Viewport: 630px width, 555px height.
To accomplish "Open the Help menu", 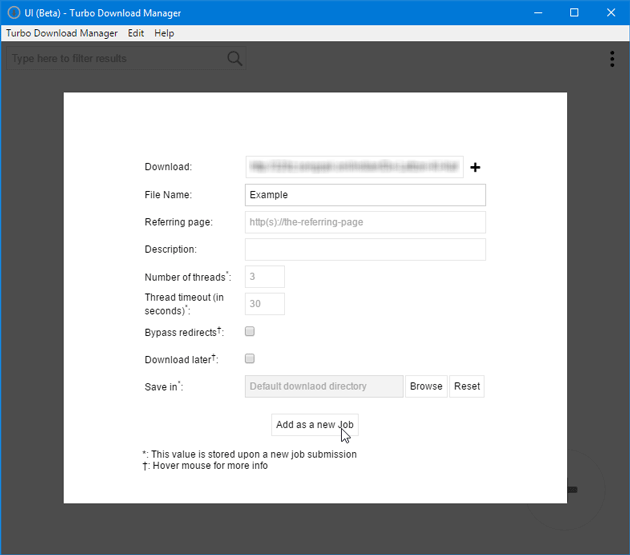I will (x=164, y=33).
